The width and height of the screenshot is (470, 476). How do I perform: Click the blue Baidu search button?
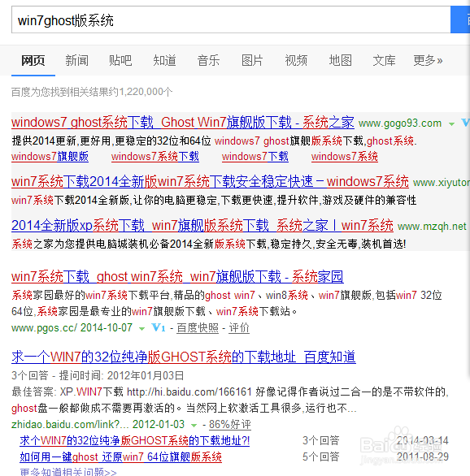coord(460,19)
